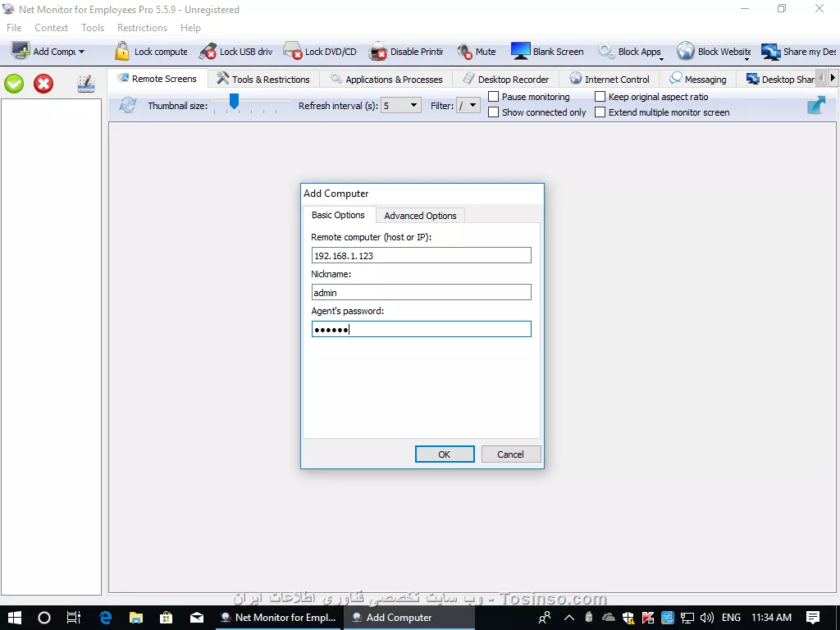Open the Block Website dropdown arrow
The image size is (840, 630).
(x=746, y=59)
